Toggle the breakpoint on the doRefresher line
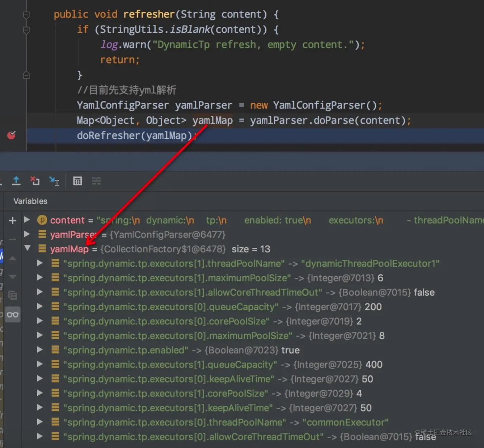This screenshot has width=484, height=448. coord(11,135)
